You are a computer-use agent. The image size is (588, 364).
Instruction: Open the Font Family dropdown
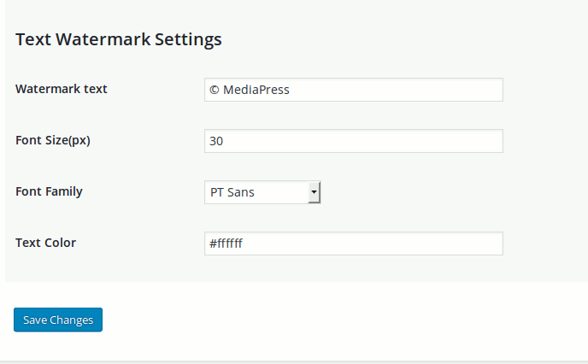tap(262, 192)
